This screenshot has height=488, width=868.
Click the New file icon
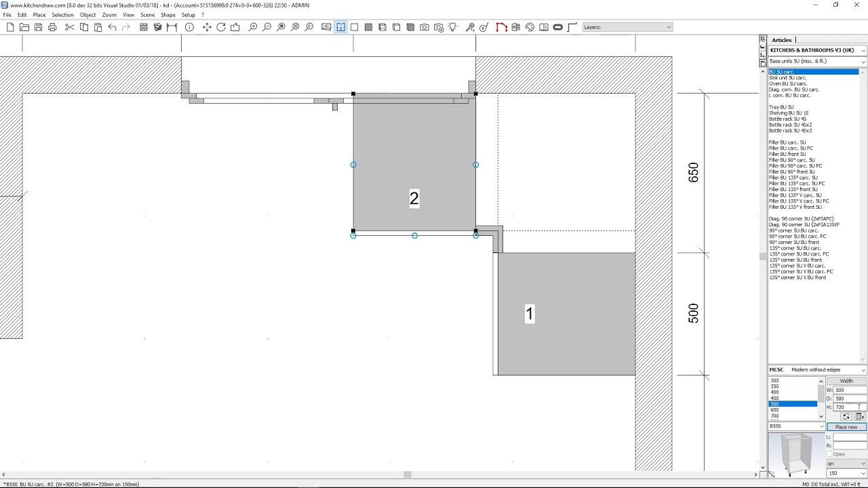[x=10, y=27]
